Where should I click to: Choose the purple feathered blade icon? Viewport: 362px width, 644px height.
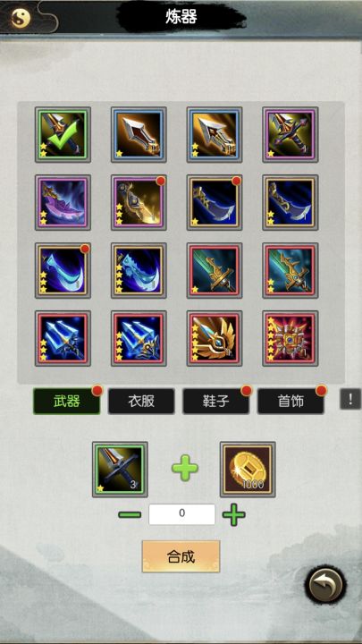(63, 202)
